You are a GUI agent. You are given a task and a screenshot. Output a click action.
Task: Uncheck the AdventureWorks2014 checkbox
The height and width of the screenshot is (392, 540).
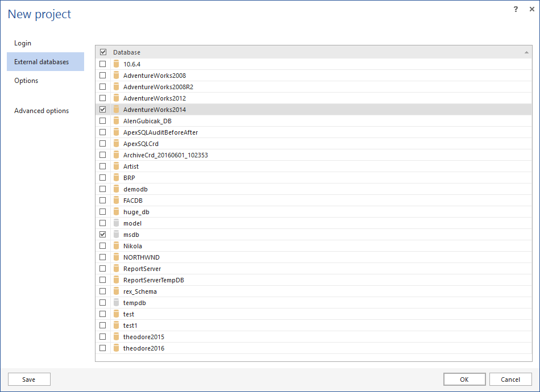[103, 110]
